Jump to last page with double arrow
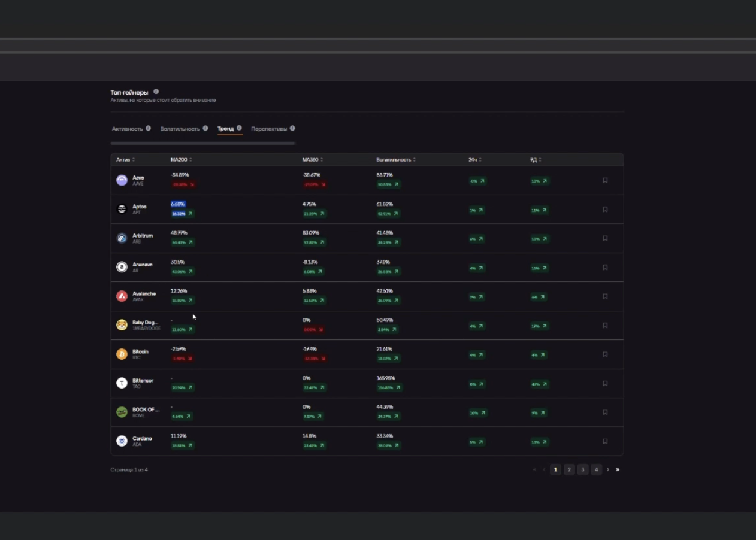The height and width of the screenshot is (540, 756). coord(618,470)
